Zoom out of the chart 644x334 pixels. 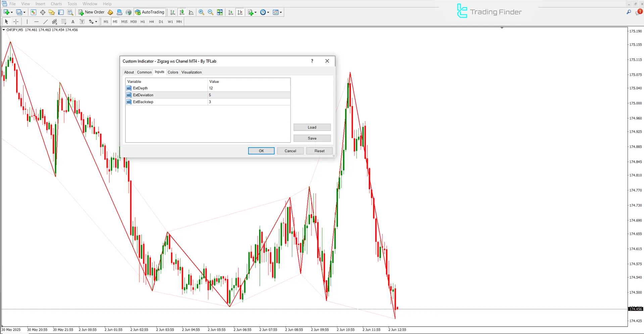pyautogui.click(x=210, y=12)
